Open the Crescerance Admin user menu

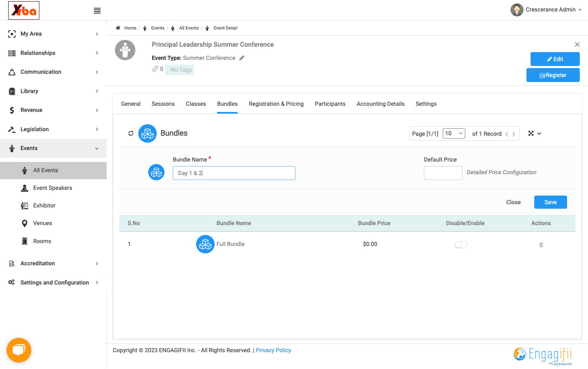546,10
